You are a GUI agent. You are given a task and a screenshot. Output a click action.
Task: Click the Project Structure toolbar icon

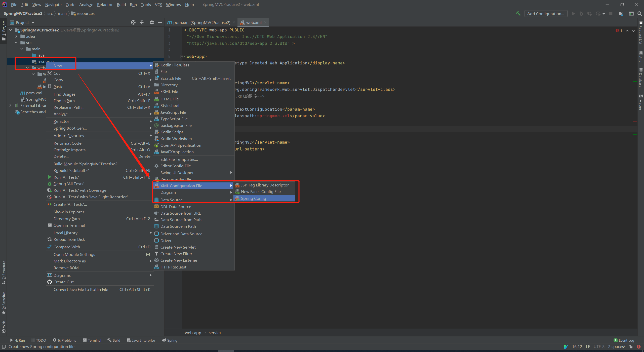coord(621,14)
